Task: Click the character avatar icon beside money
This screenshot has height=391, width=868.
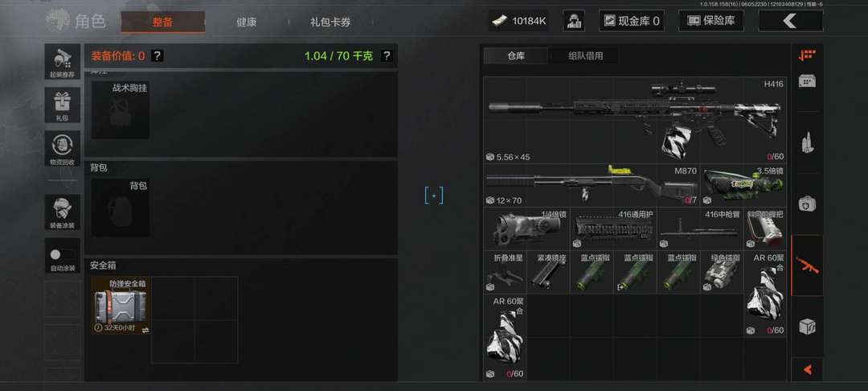Action: click(574, 21)
